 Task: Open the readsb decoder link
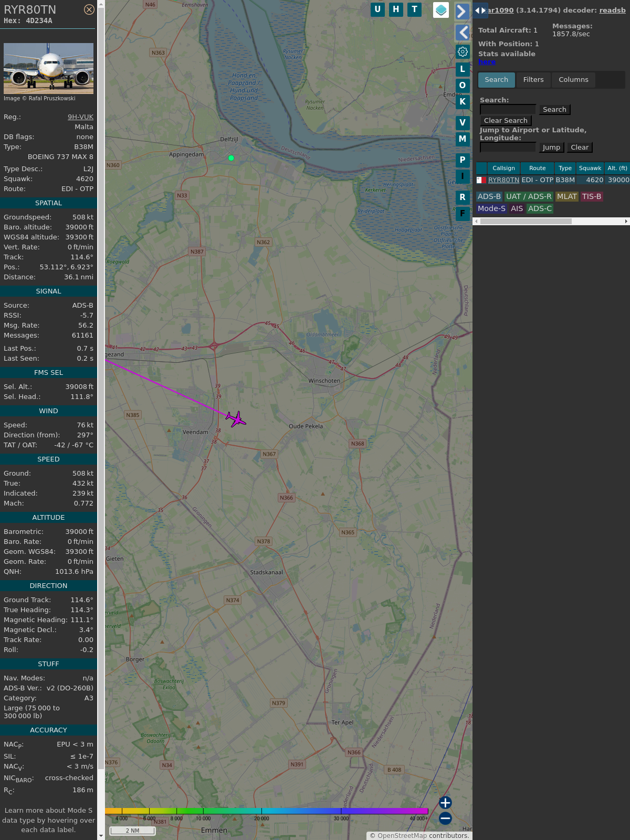pyautogui.click(x=612, y=10)
